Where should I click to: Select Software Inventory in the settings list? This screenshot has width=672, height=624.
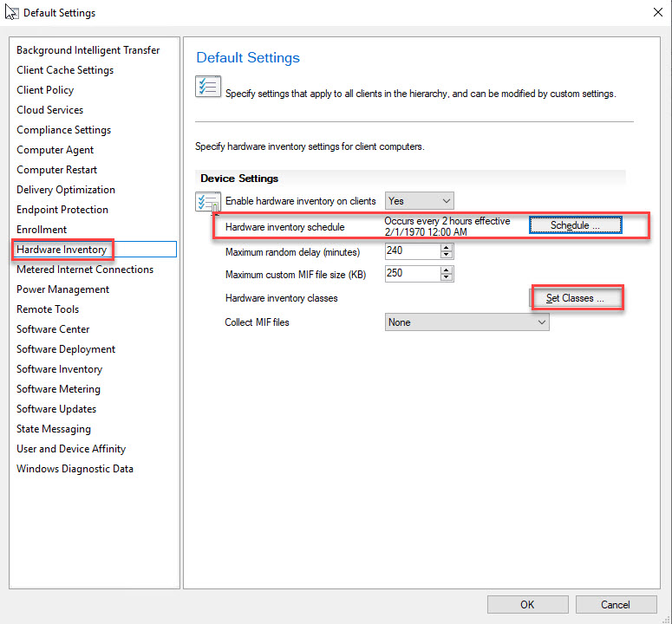click(59, 369)
